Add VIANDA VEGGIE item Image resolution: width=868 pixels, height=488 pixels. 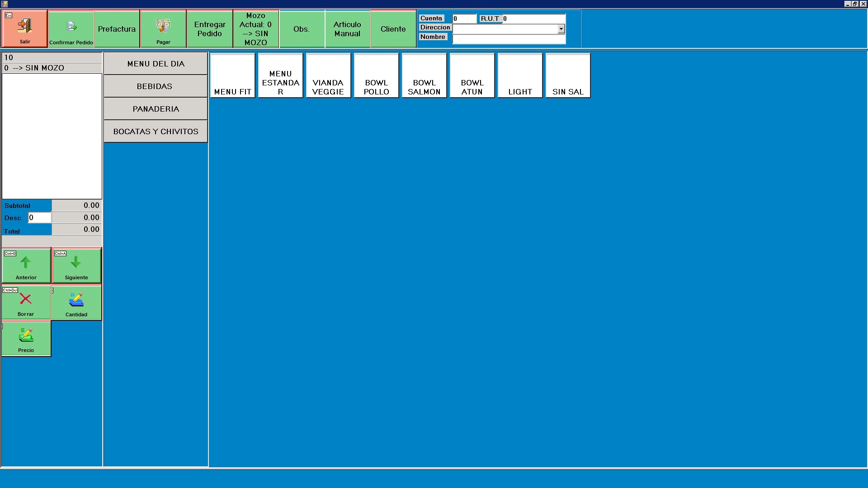coord(328,76)
